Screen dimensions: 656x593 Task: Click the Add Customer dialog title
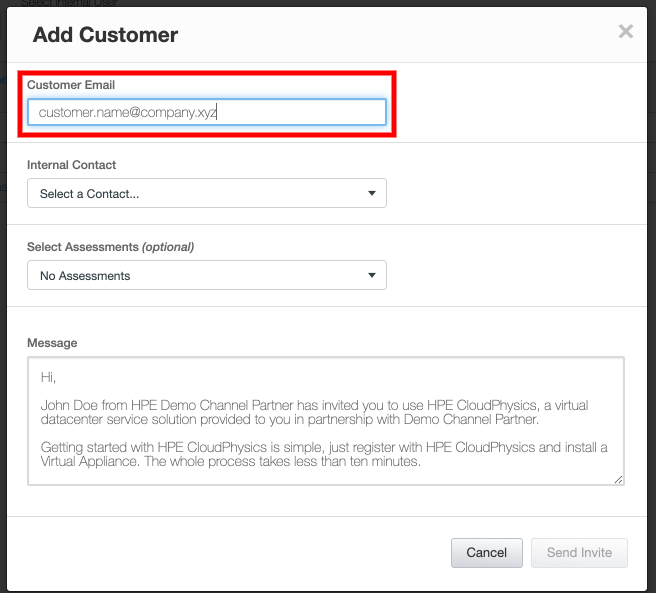pyautogui.click(x=105, y=35)
